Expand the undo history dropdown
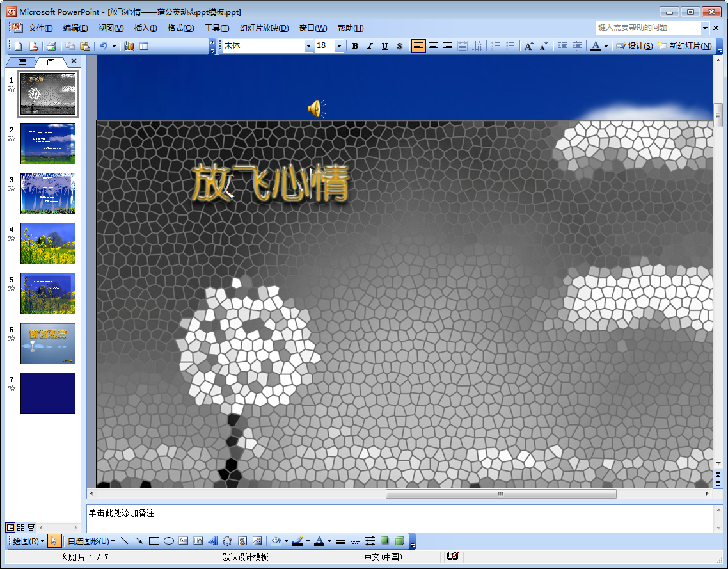This screenshot has width=728, height=569. tap(114, 46)
